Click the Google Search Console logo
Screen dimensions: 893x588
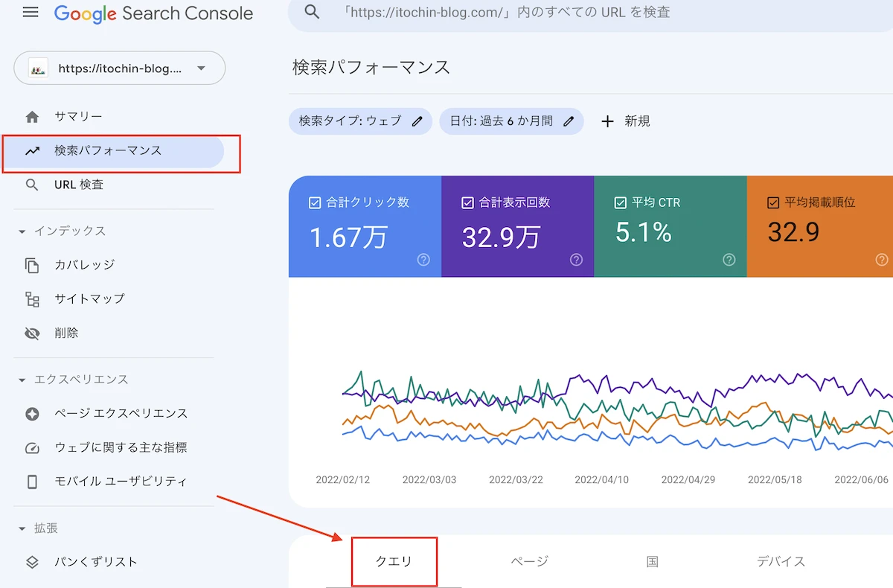(x=153, y=13)
